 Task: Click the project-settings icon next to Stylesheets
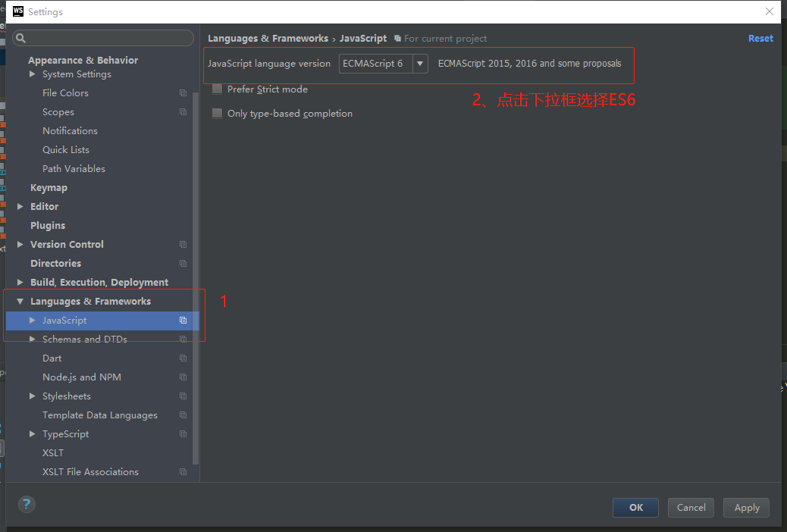pos(182,396)
